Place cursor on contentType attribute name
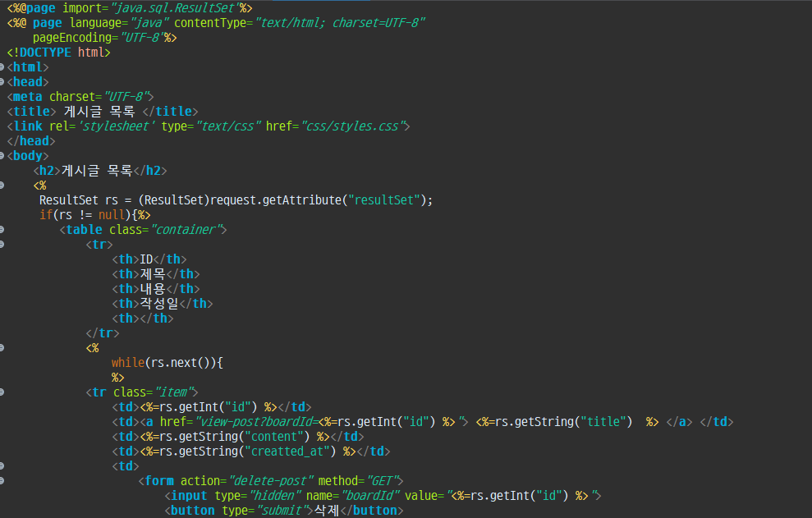Viewport: 812px width, 518px height. click(211, 23)
